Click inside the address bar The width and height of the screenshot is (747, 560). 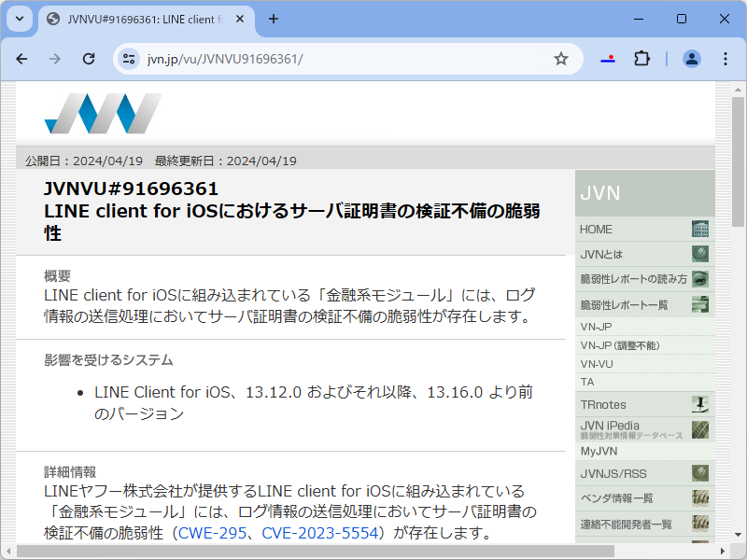[x=280, y=58]
